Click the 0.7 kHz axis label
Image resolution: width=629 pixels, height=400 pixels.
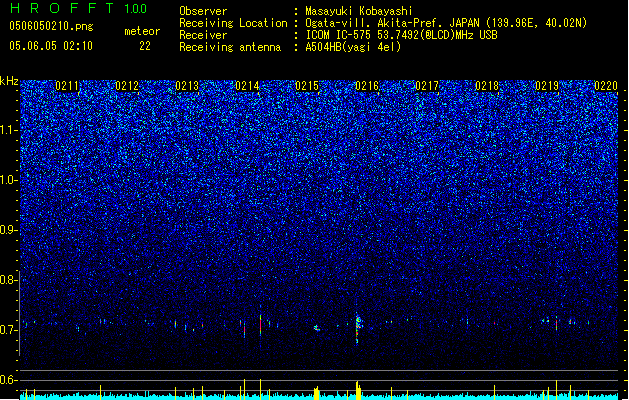pyautogui.click(x=9, y=330)
